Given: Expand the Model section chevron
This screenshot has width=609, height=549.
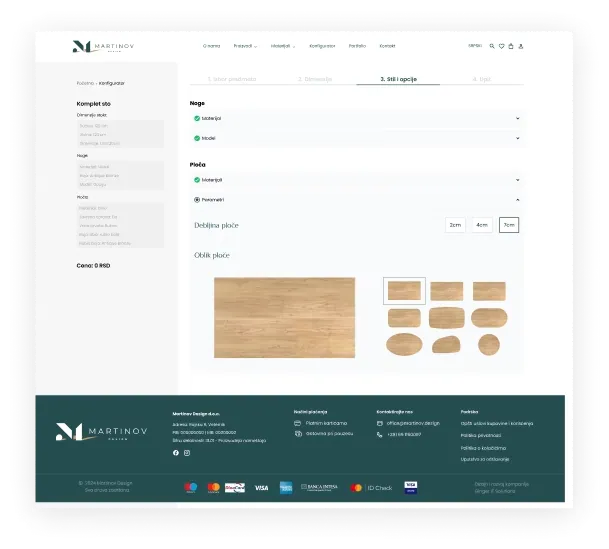Looking at the screenshot, I should click(x=518, y=138).
